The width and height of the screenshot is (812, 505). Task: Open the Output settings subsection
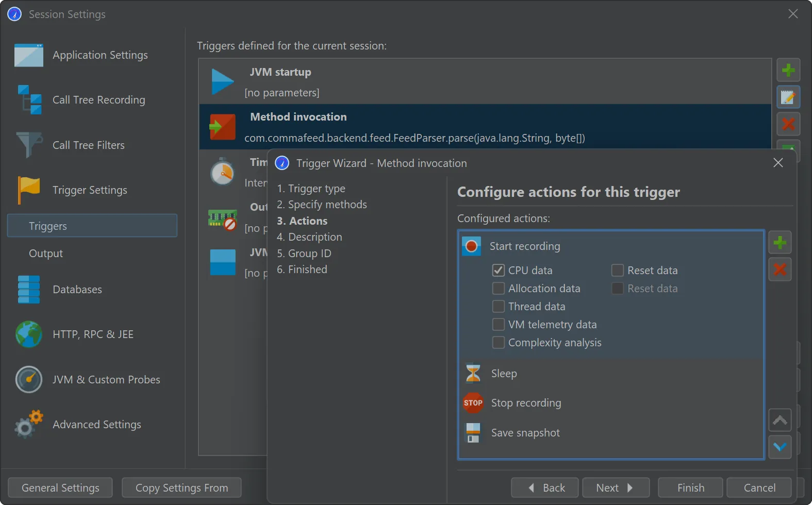[x=46, y=254]
